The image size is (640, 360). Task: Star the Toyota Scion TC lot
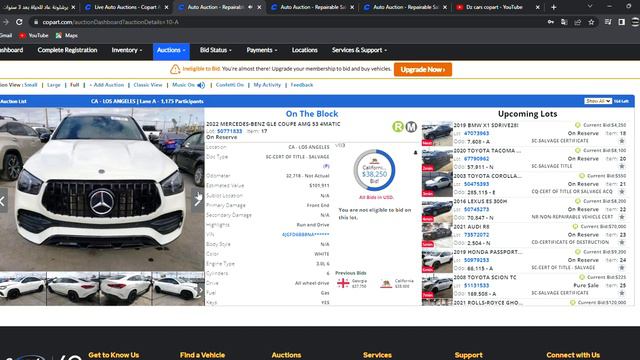(x=622, y=293)
